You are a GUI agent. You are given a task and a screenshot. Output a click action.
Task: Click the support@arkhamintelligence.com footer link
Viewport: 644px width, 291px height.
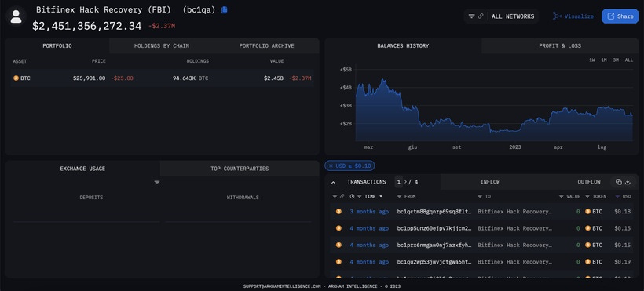281,286
